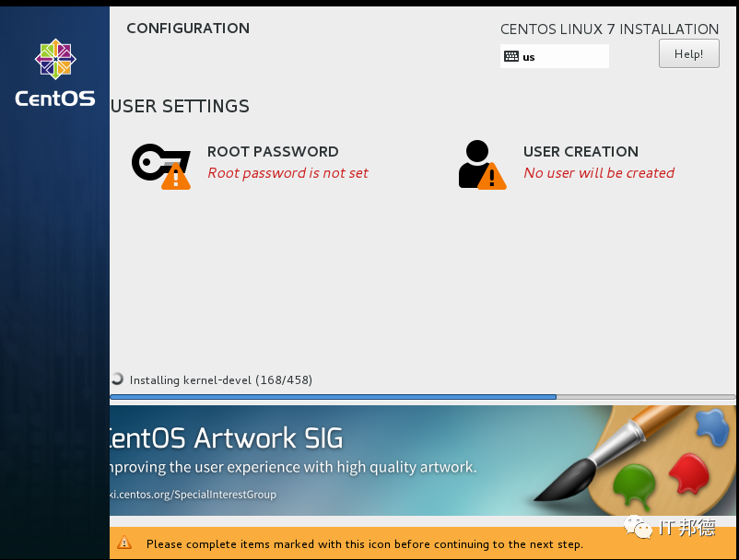Click 'CENTOS LINUX 7 INSTALLATION' title text

point(609,29)
